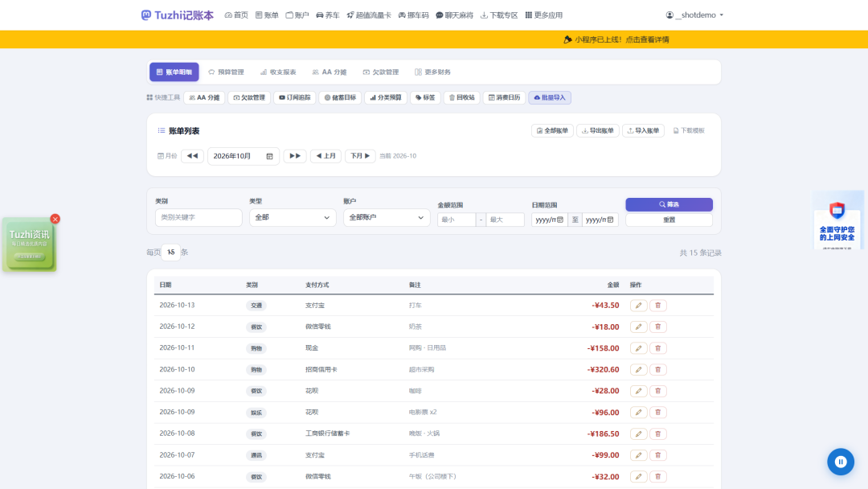The image size is (868, 489).
Task: Focus the 类别关键字 input field
Action: (x=199, y=218)
